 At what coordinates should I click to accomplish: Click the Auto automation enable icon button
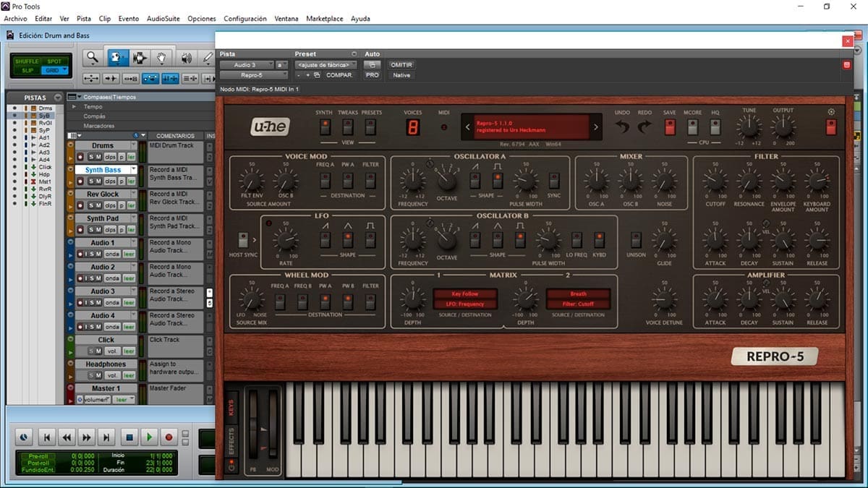click(x=372, y=64)
